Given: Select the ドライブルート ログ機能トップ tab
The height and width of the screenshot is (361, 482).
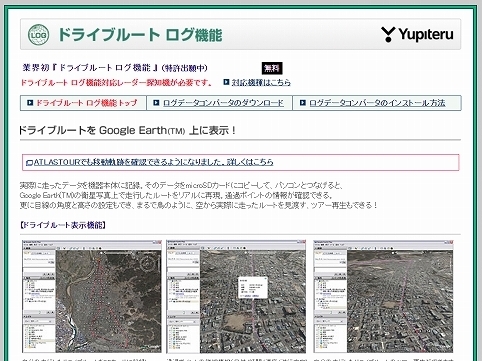Looking at the screenshot, I should coord(83,103).
